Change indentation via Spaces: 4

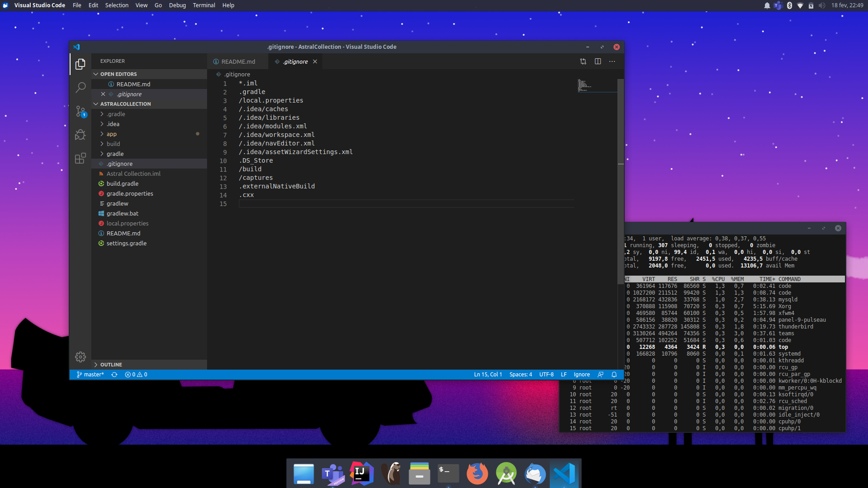[520, 375]
